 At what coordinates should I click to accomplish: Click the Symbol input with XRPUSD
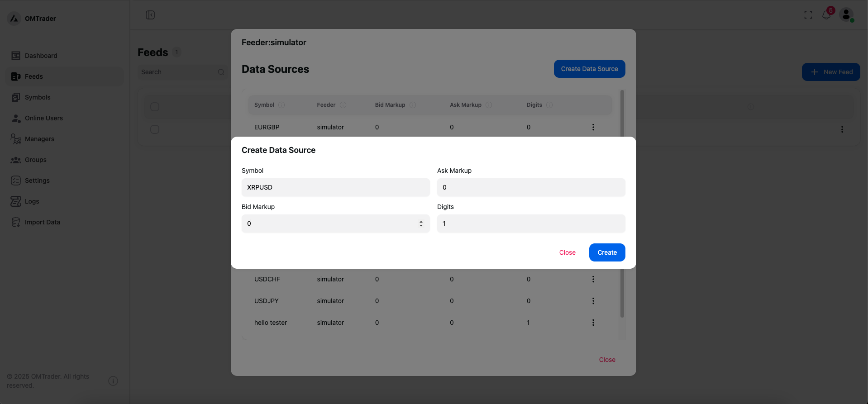336,187
